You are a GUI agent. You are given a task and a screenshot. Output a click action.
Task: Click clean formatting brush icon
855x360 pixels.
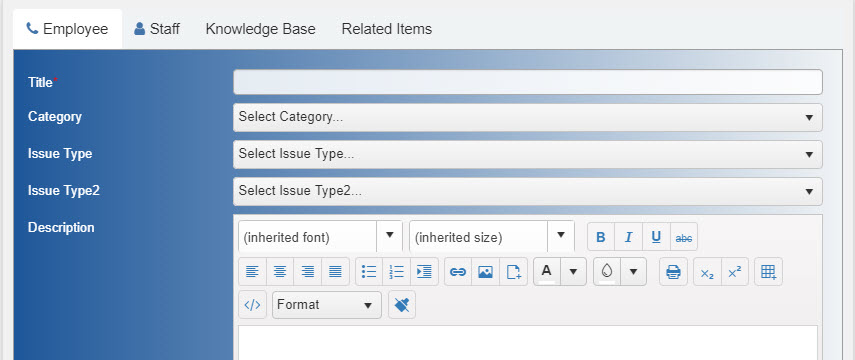pyautogui.click(x=402, y=305)
